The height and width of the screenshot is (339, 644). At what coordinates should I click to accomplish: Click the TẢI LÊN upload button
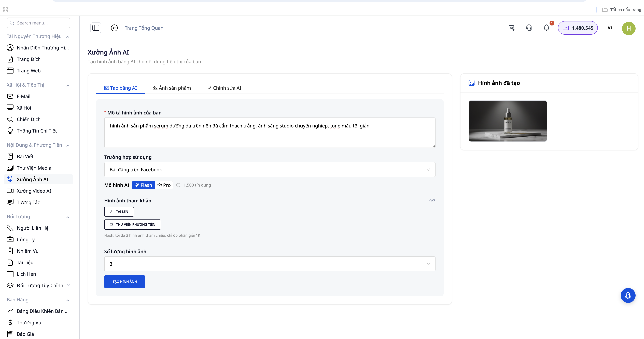tap(119, 212)
